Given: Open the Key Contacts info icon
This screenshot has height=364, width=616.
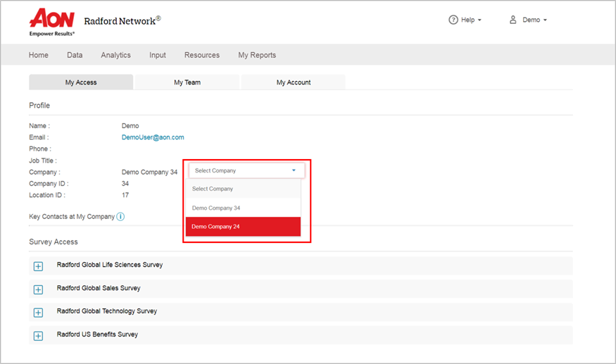Looking at the screenshot, I should click(120, 217).
